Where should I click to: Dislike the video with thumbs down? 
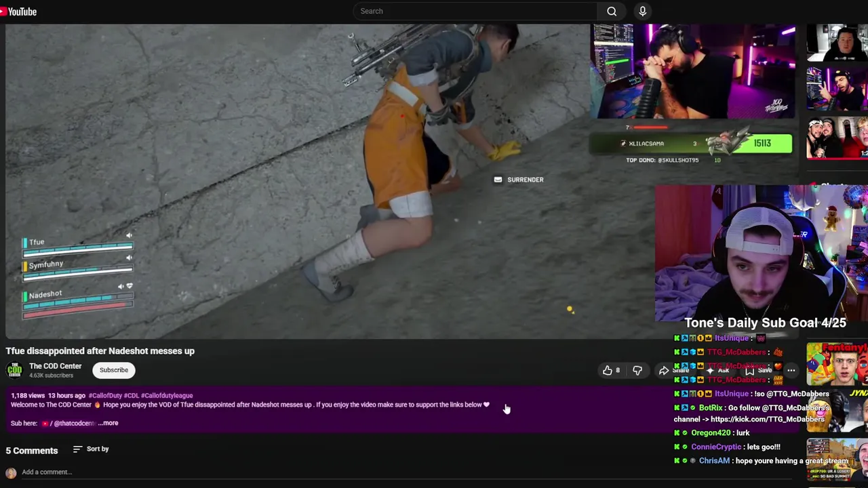tap(637, 370)
